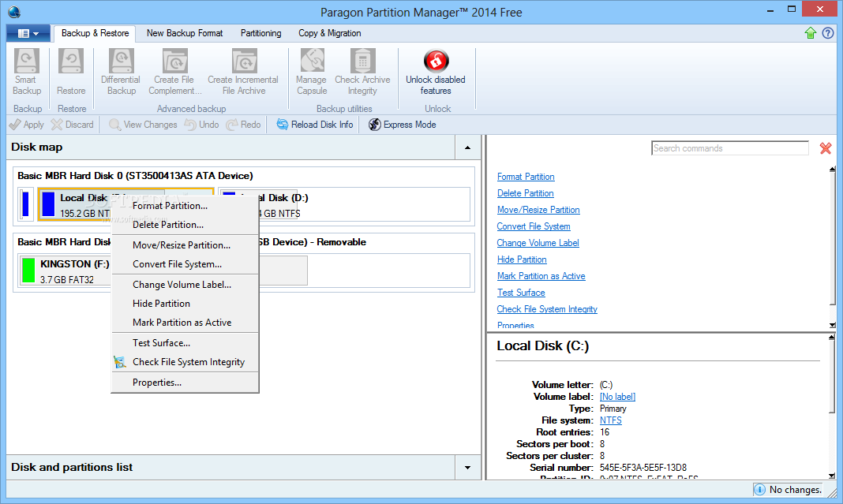843x504 pixels.
Task: Open the Backup & Restore tab
Action: pyautogui.click(x=96, y=33)
